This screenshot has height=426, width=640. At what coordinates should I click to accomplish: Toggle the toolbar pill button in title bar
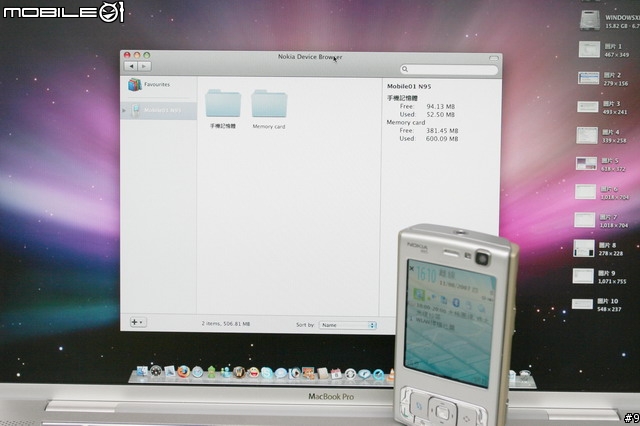(493, 58)
